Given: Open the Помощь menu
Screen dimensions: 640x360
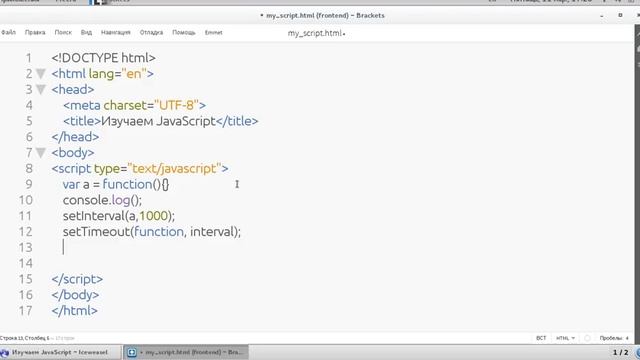Looking at the screenshot, I should pos(184,32).
